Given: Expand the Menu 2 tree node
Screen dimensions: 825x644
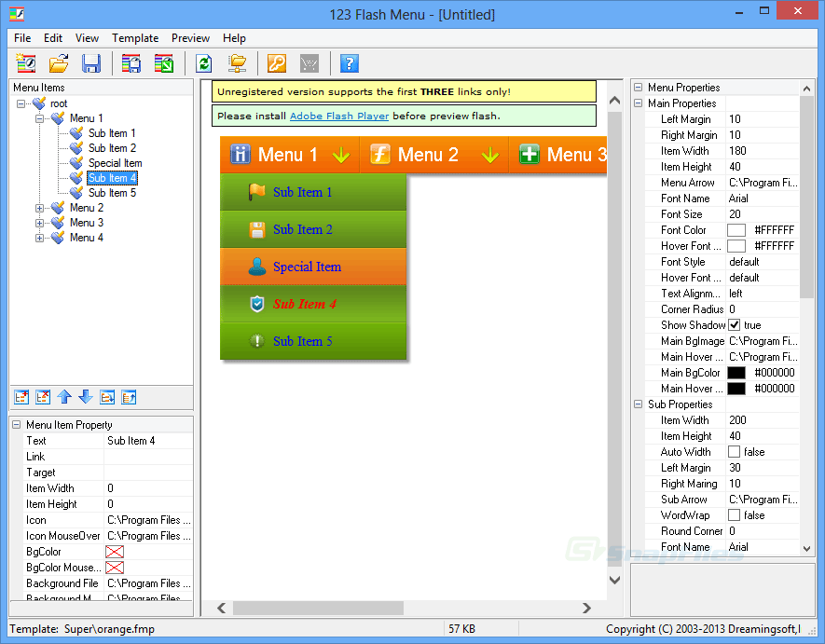Looking at the screenshot, I should (39, 208).
